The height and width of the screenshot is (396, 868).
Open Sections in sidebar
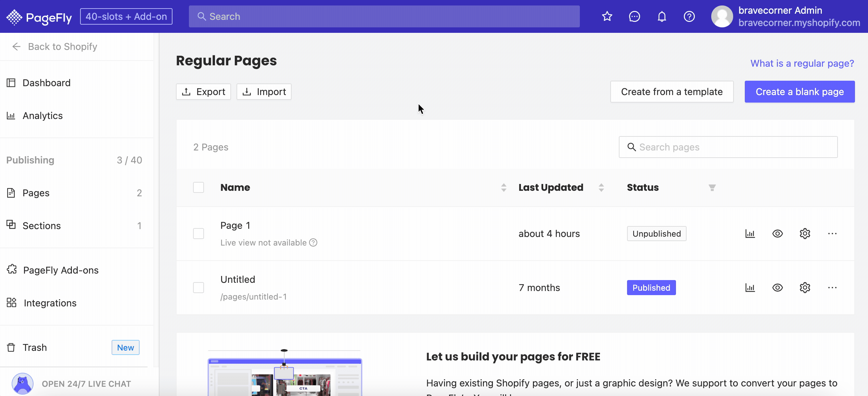(77, 226)
